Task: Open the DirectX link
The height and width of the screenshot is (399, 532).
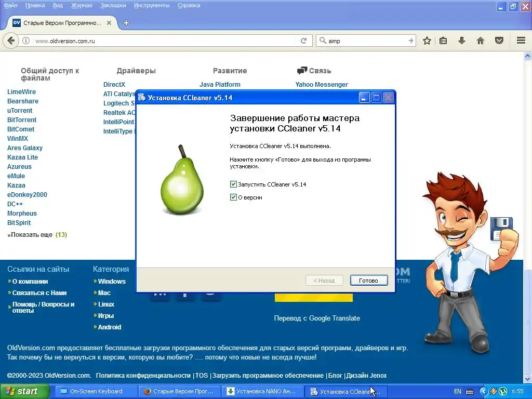Action: point(114,85)
